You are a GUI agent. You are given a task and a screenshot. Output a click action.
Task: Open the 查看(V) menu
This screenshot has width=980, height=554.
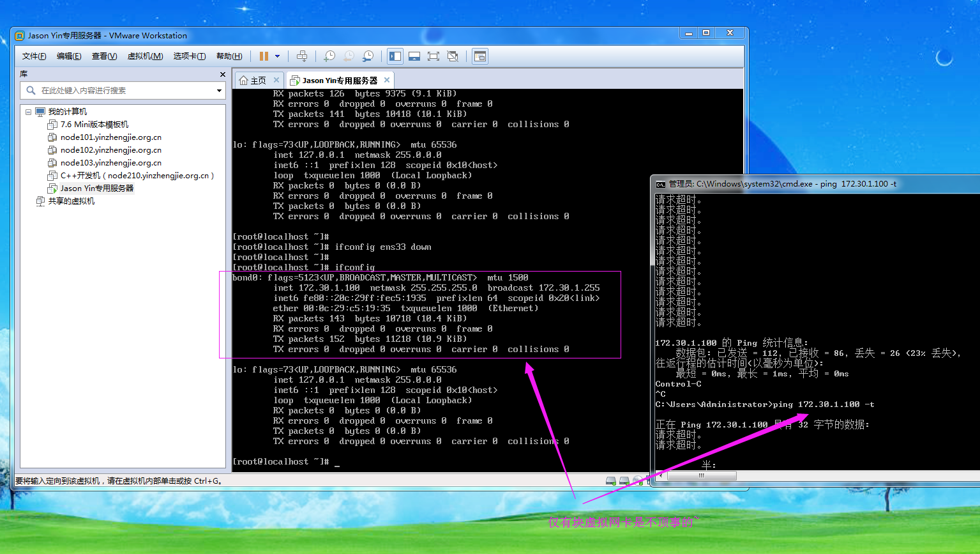[x=104, y=56]
